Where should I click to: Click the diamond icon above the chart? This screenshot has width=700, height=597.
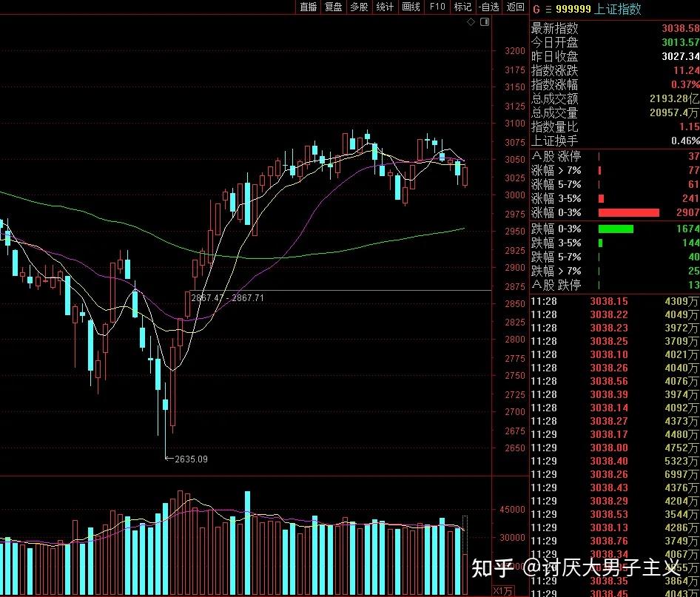pyautogui.click(x=471, y=22)
